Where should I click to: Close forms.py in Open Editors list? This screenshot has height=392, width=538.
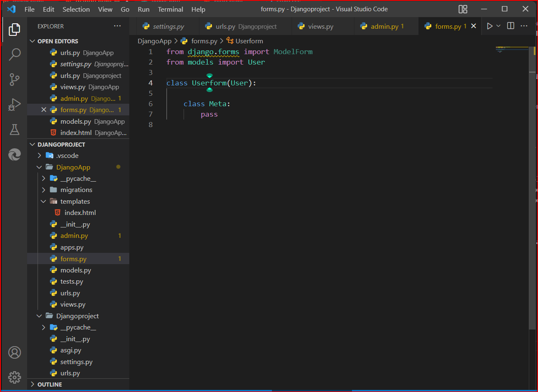[44, 110]
